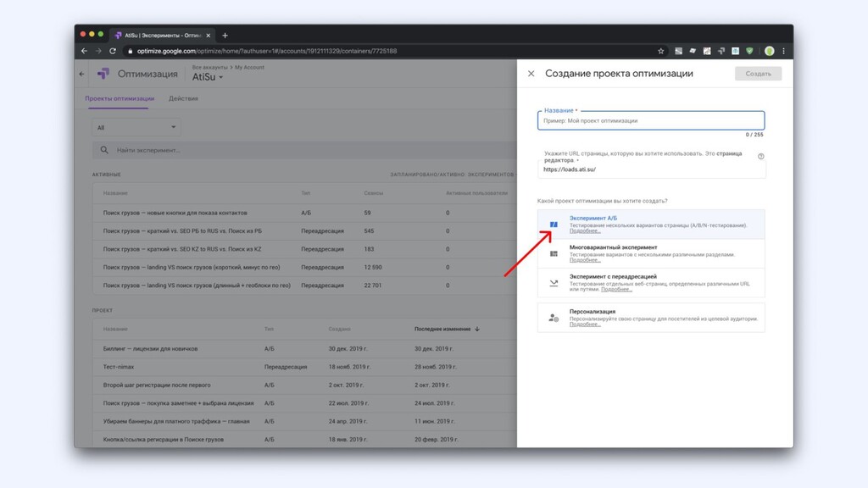868x488 pixels.
Task: Open Убираем баннеры для платного траффика project
Action: (x=176, y=421)
